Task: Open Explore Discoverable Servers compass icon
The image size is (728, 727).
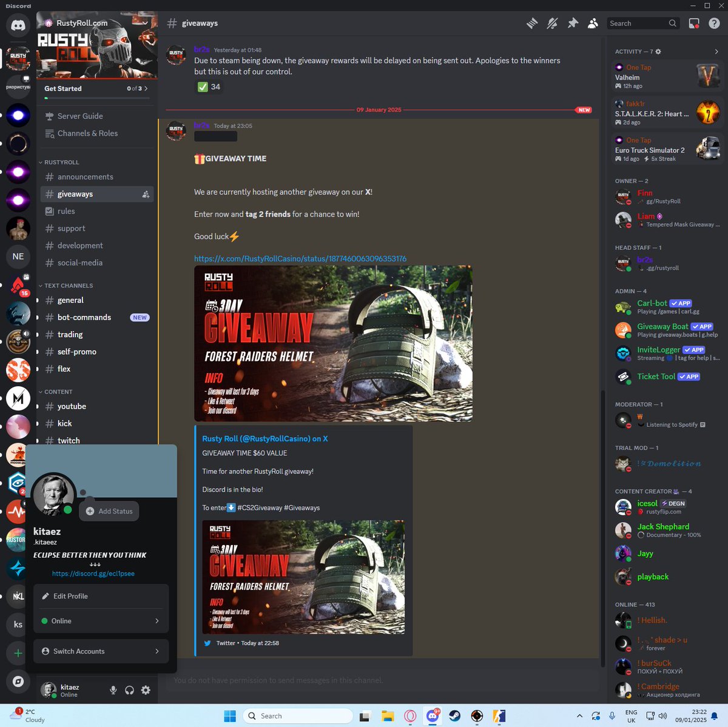Action: (x=18, y=682)
